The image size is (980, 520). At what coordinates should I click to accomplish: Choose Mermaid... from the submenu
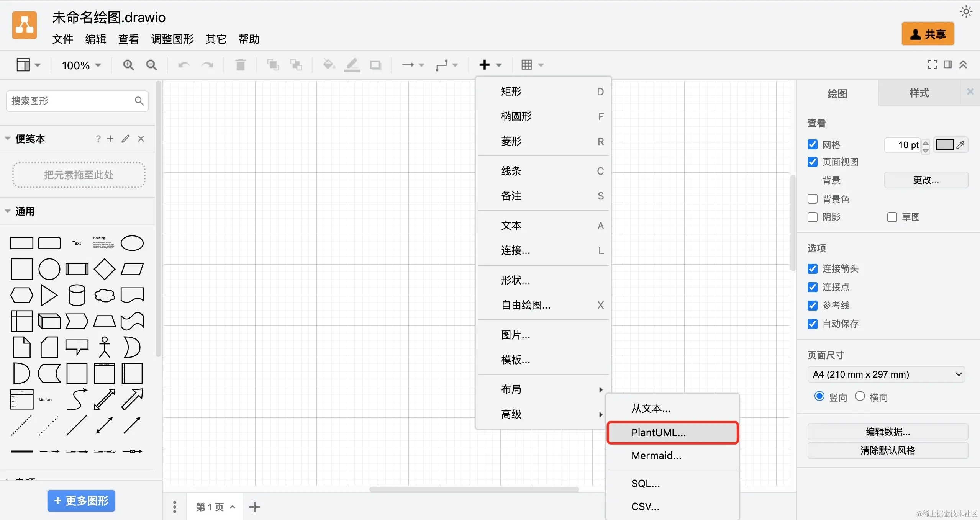pyautogui.click(x=672, y=456)
